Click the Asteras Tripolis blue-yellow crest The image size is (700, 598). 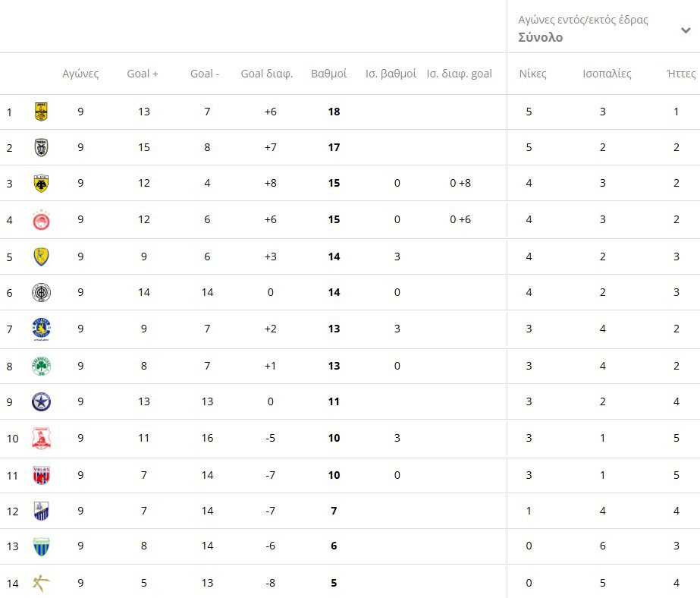[x=41, y=329]
